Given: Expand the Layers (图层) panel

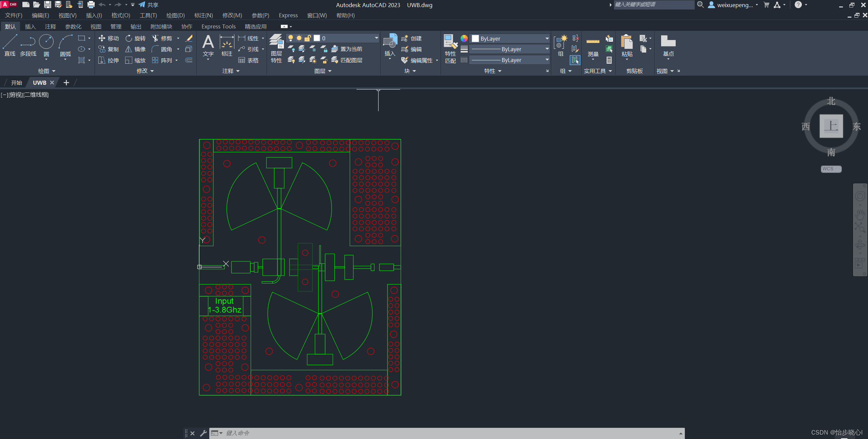Looking at the screenshot, I should coord(323,71).
